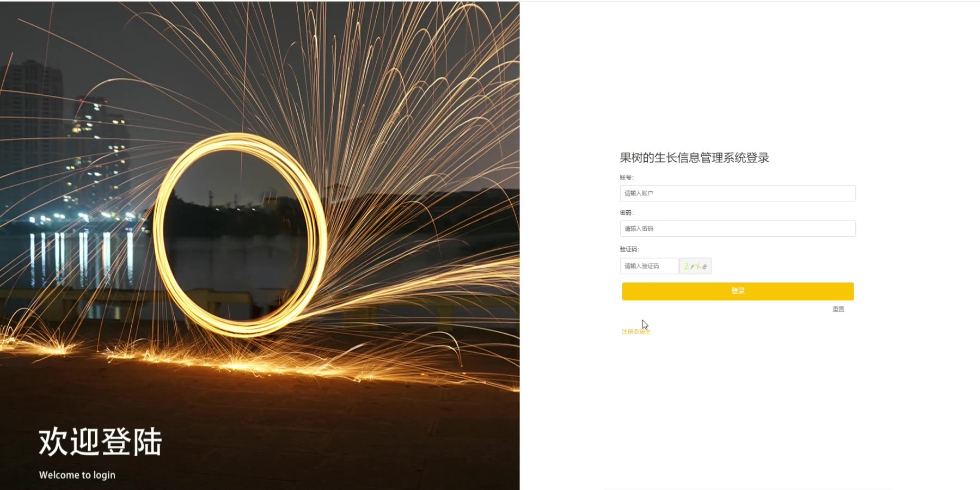The height and width of the screenshot is (490, 980).
Task: Click the 验证码: field label
Action: [x=629, y=249]
